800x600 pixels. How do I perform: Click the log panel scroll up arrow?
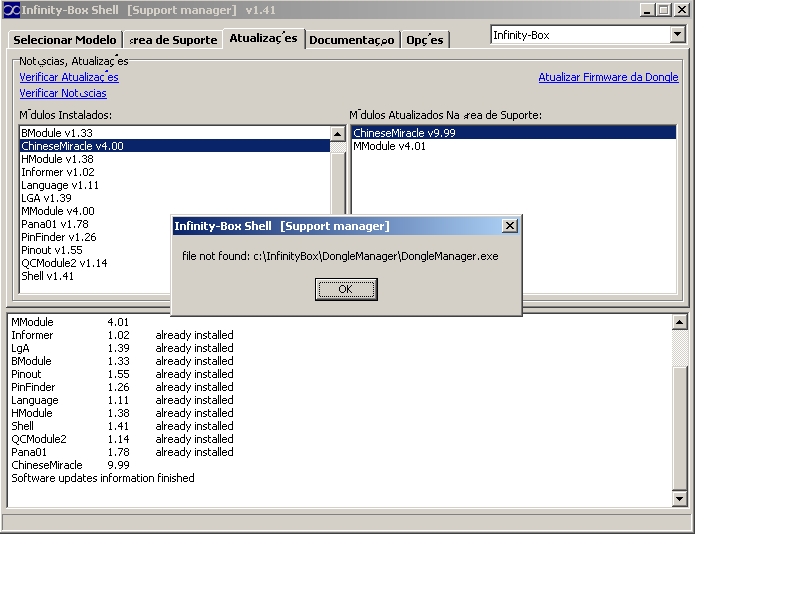click(679, 322)
